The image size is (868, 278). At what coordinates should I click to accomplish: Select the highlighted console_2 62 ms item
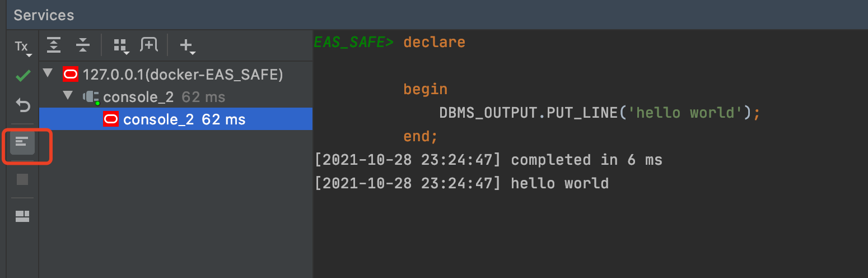tap(184, 119)
